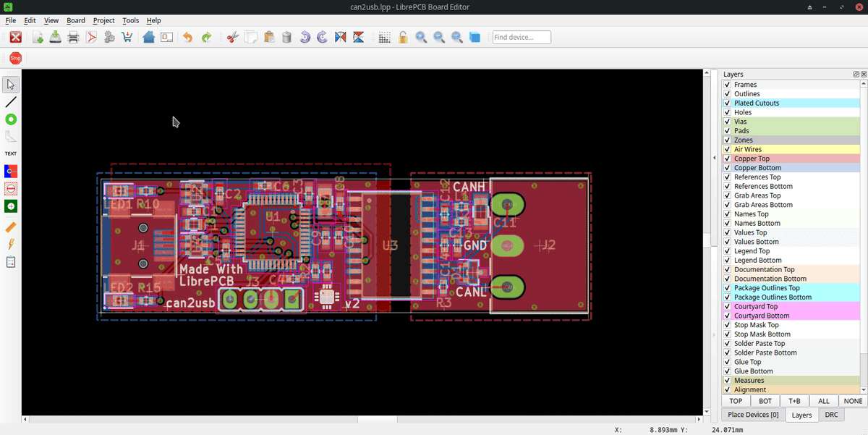Run the design rule check lightning tool
The image size is (868, 435).
point(10,245)
